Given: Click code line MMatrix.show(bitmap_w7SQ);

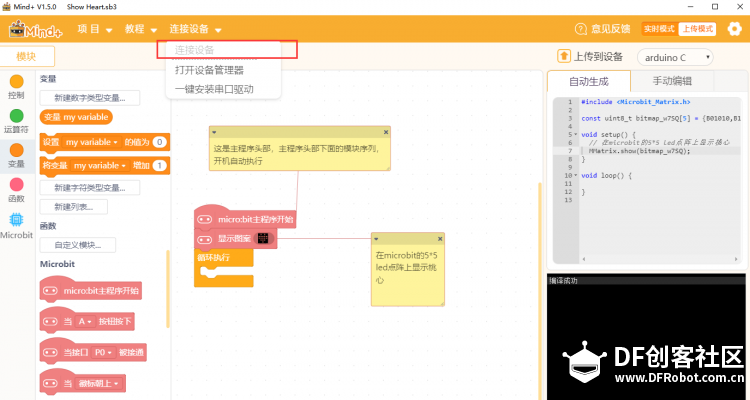Looking at the screenshot, I should tap(640, 151).
